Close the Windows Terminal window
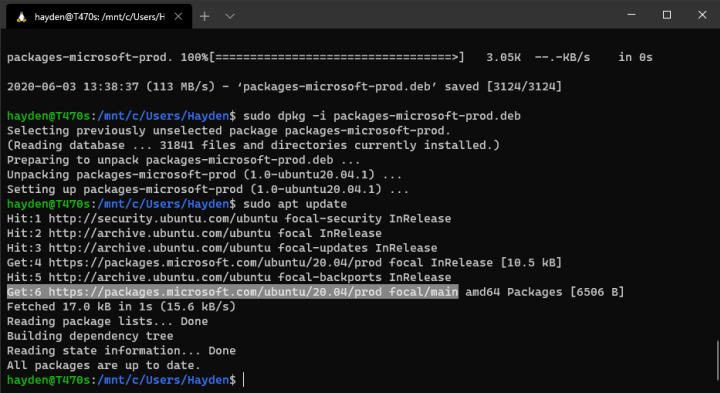The image size is (720, 393). pyautogui.click(x=702, y=15)
